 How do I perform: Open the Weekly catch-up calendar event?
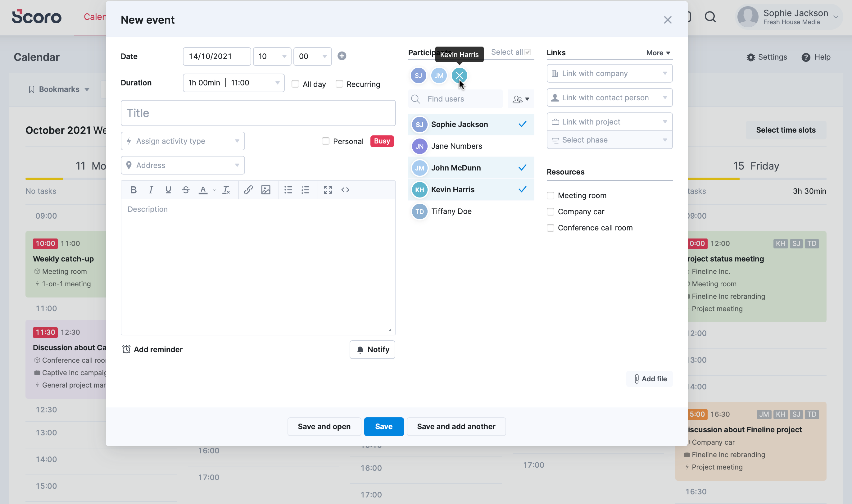pyautogui.click(x=66, y=265)
